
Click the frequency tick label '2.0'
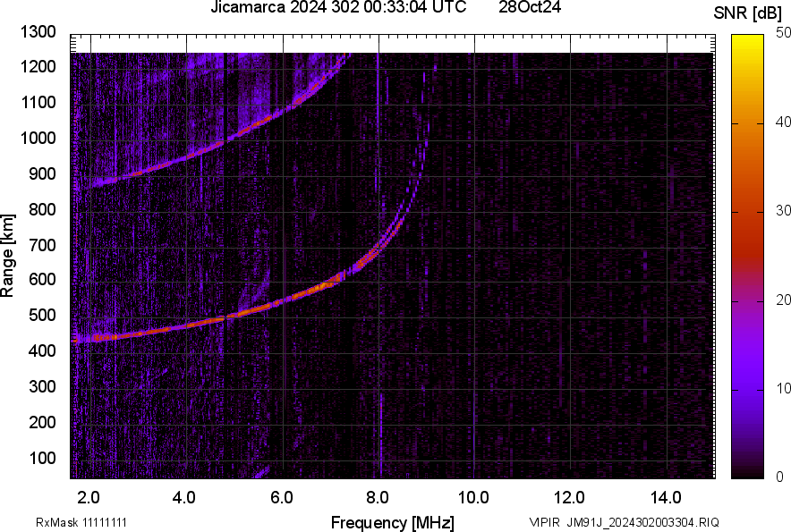click(89, 498)
